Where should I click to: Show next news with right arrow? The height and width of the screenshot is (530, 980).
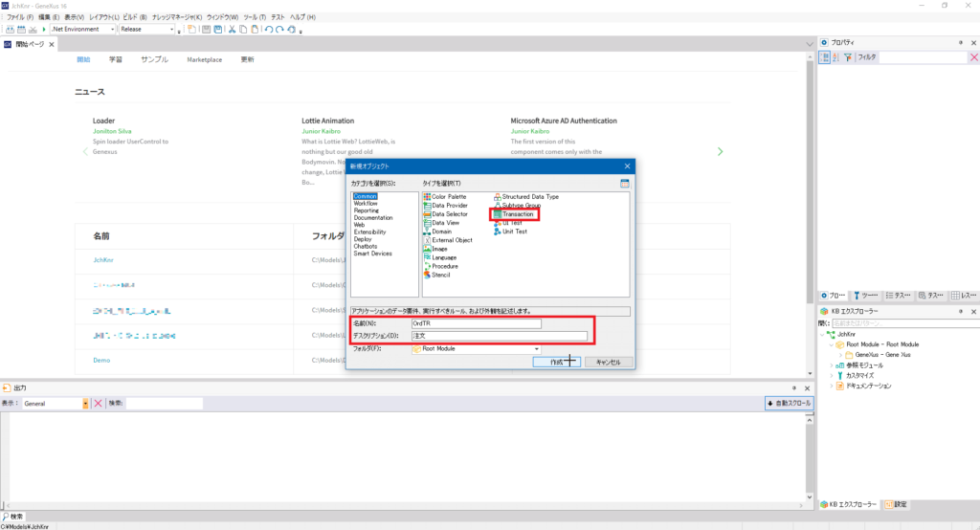[x=720, y=152]
